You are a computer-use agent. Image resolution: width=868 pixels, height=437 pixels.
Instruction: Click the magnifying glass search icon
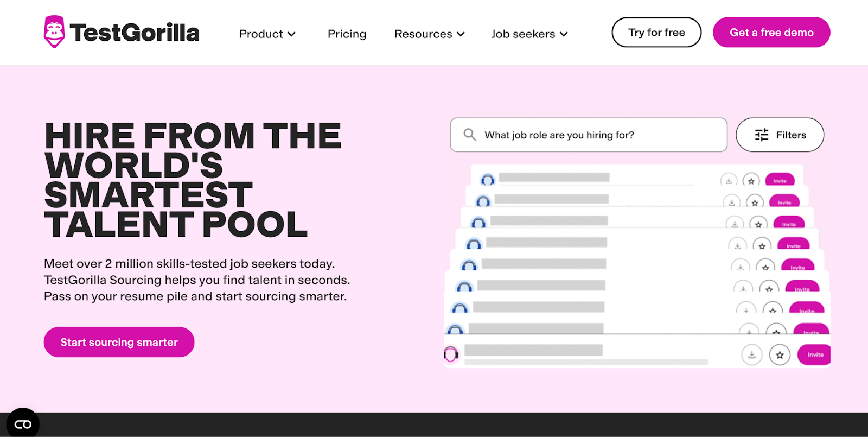click(470, 135)
